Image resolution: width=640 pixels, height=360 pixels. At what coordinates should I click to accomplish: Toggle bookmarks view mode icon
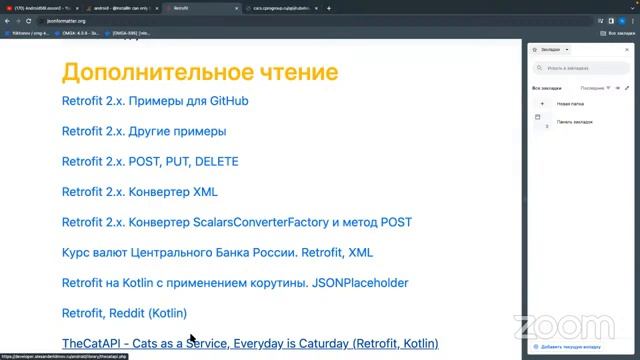tap(618, 88)
